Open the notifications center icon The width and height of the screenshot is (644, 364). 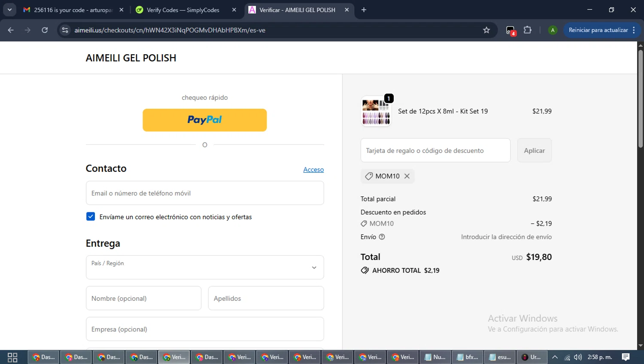(626, 357)
